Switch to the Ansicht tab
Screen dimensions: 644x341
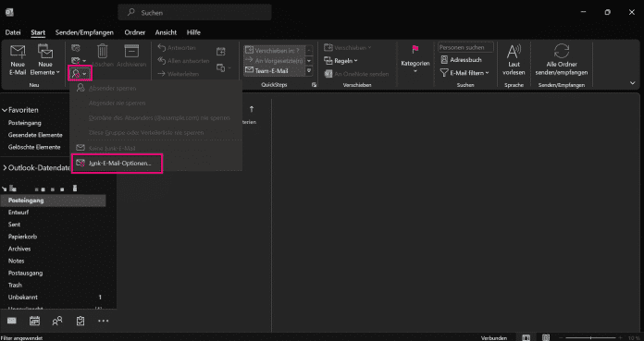166,32
